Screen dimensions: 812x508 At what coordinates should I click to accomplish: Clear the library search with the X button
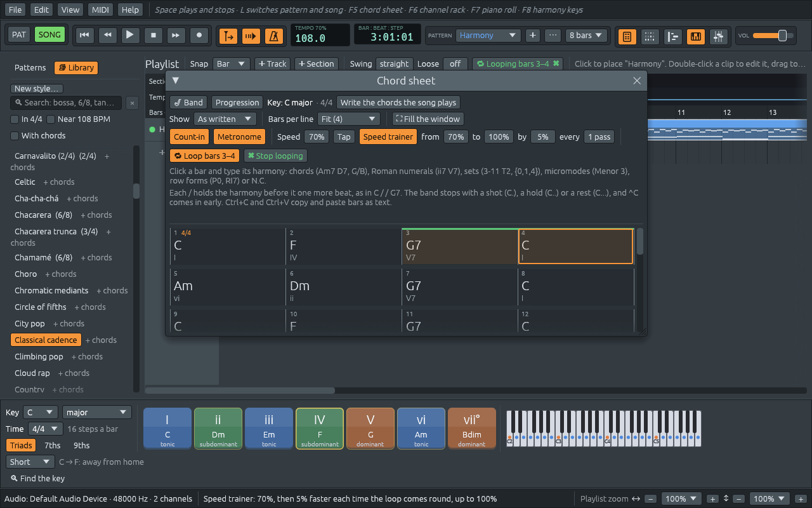pyautogui.click(x=132, y=103)
